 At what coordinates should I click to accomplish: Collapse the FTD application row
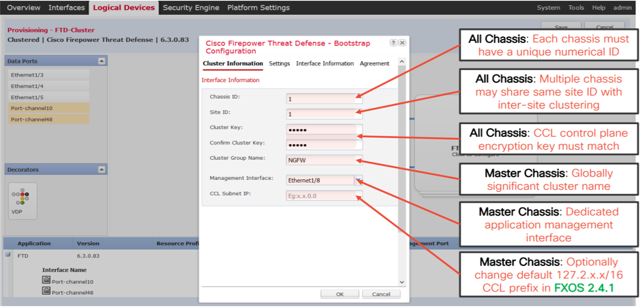pos(8,255)
